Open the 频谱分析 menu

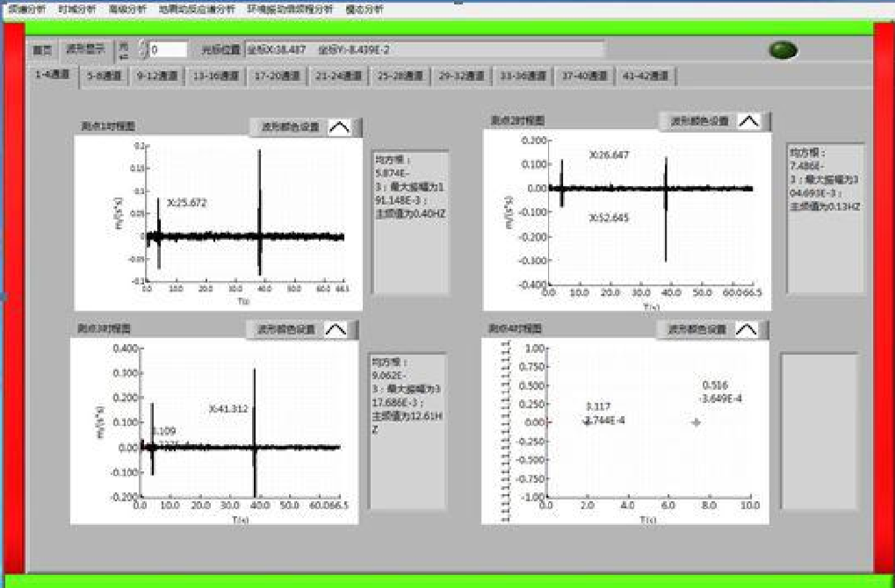pos(26,9)
